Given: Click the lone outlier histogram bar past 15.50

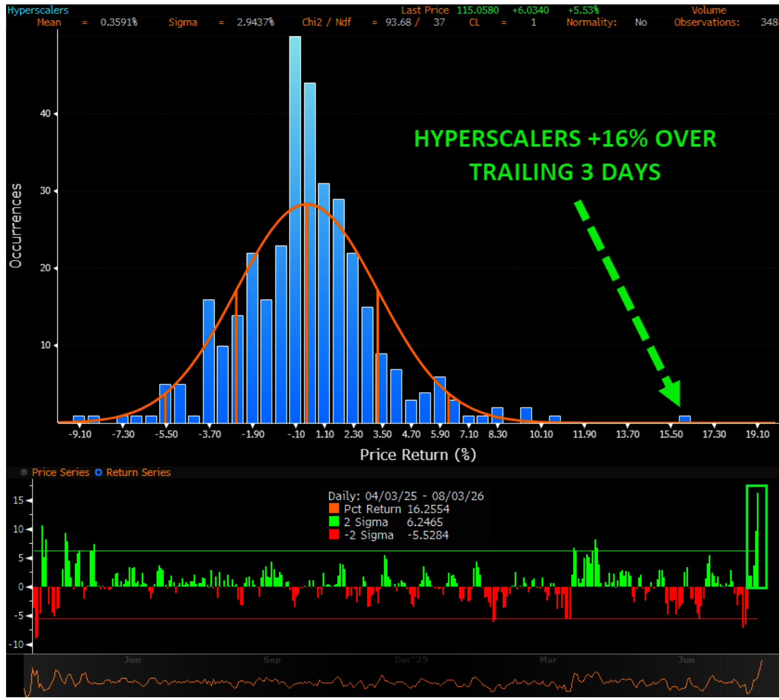Looking at the screenshot, I should pos(684,419).
